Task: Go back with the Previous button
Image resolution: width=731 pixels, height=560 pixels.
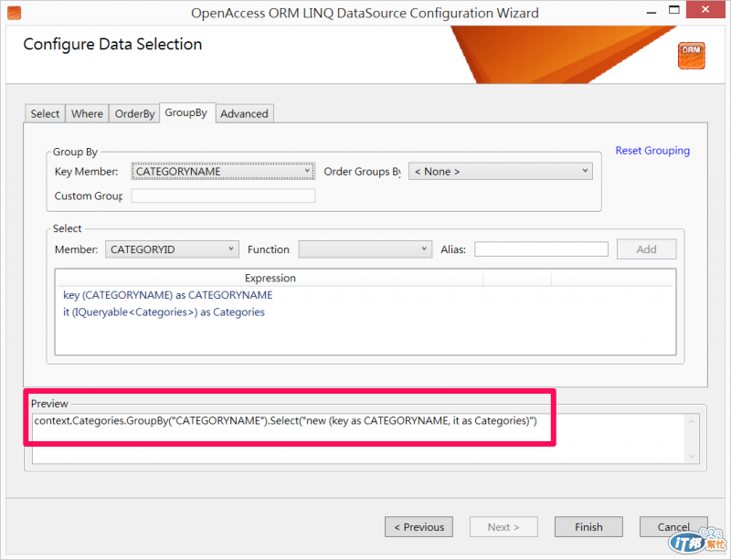Action: (x=418, y=527)
